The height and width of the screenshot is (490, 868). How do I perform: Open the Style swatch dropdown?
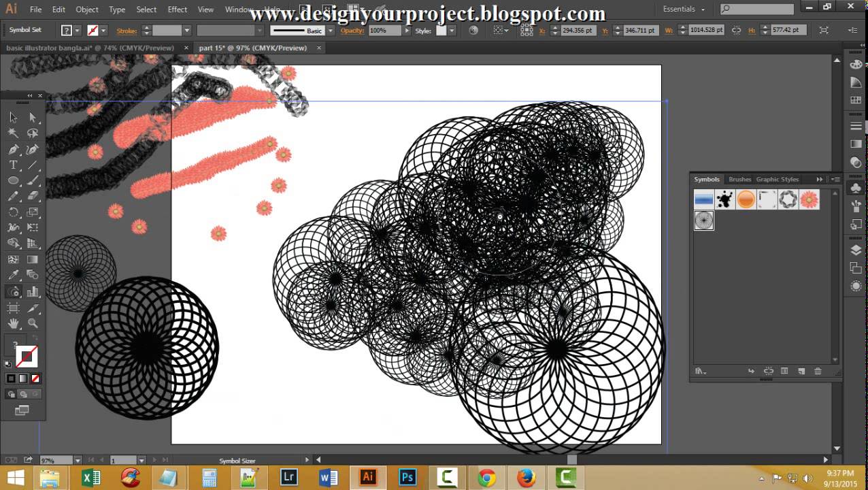(x=451, y=31)
